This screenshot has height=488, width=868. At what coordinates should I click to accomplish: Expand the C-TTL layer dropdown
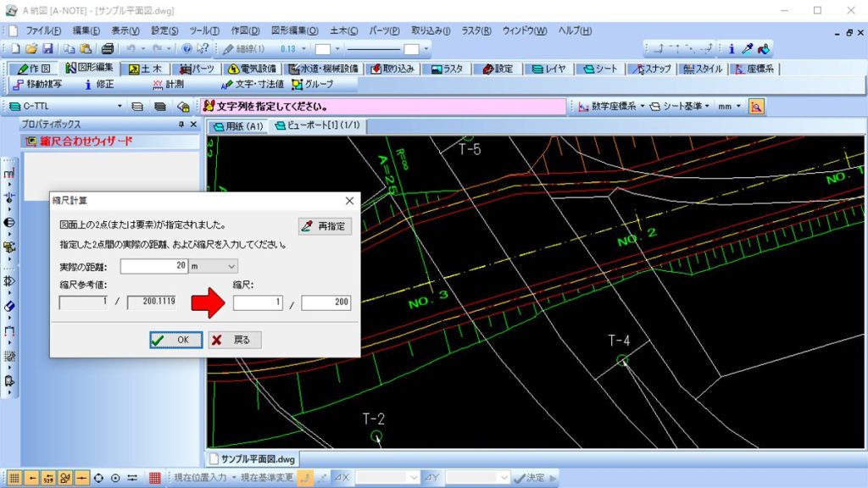tap(120, 107)
